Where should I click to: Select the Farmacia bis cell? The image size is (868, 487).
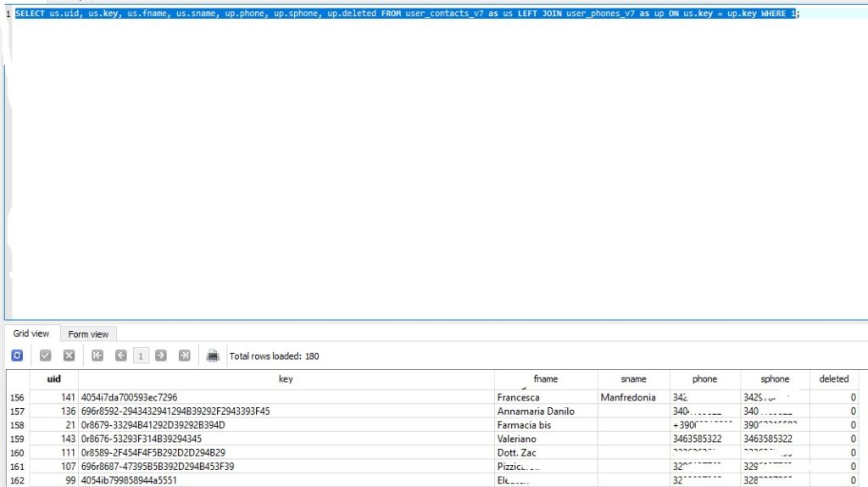[x=546, y=425]
